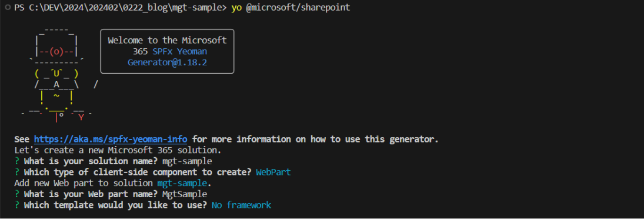Click the yellow Yeoman face mustache
This screenshot has width=644, height=219.
click(56, 74)
